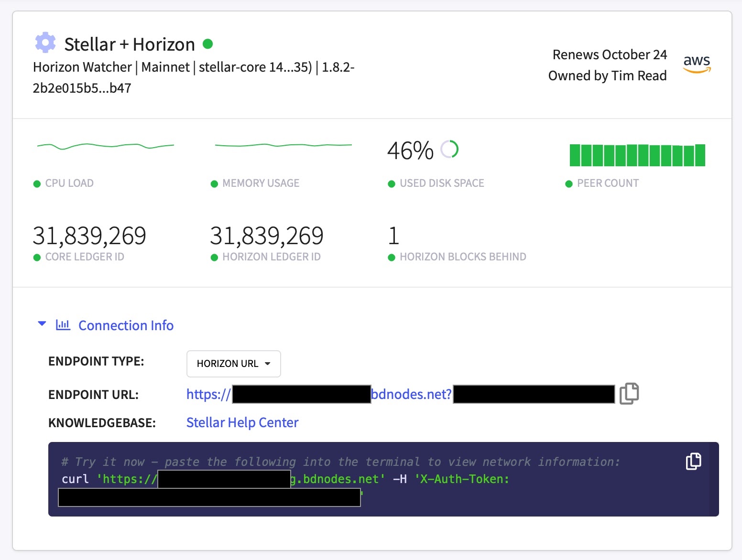742x560 pixels.
Task: Click the CPU LOAD label
Action: [x=69, y=183]
